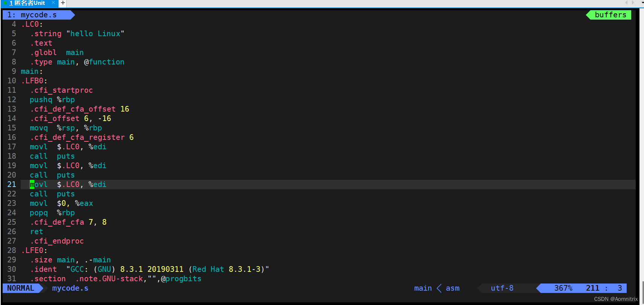644x305 pixels.
Task: Click the 'asm' filetype in status line
Action: [x=453, y=288]
